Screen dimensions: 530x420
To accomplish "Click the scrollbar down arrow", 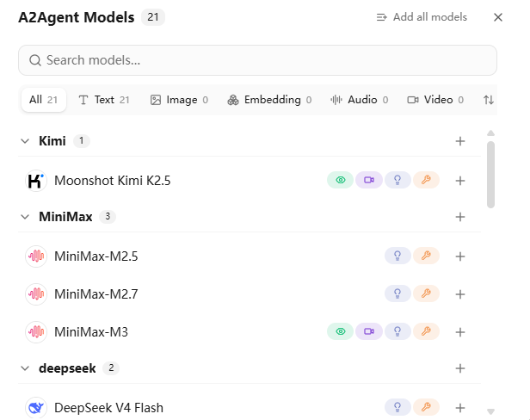I will click(490, 411).
